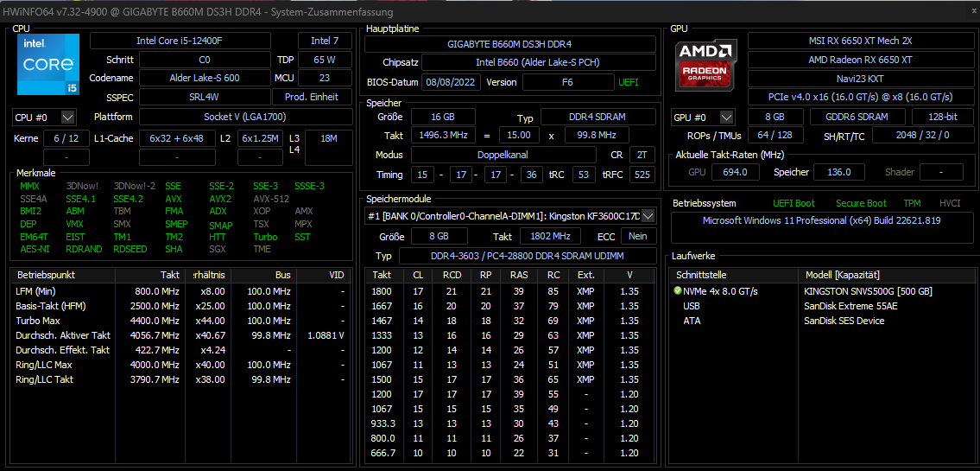Click the Navi23 KXT field
Viewport: 980px width, 471px height.
click(860, 79)
